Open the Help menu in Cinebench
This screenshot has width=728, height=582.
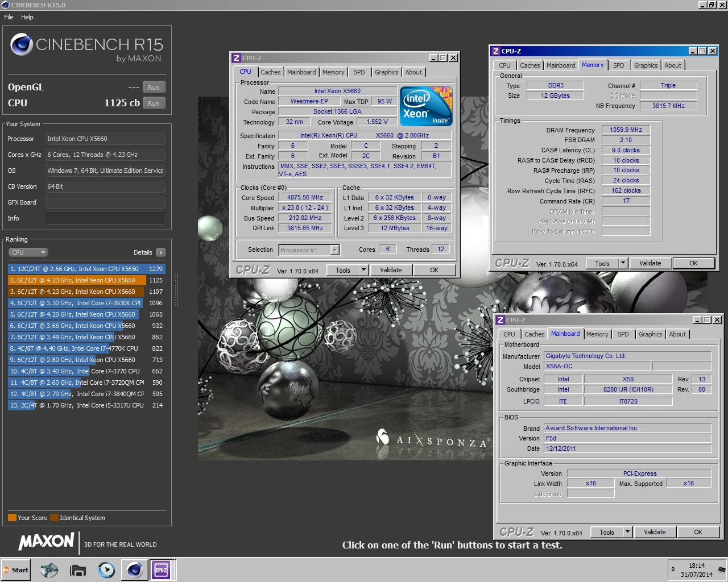(x=27, y=17)
